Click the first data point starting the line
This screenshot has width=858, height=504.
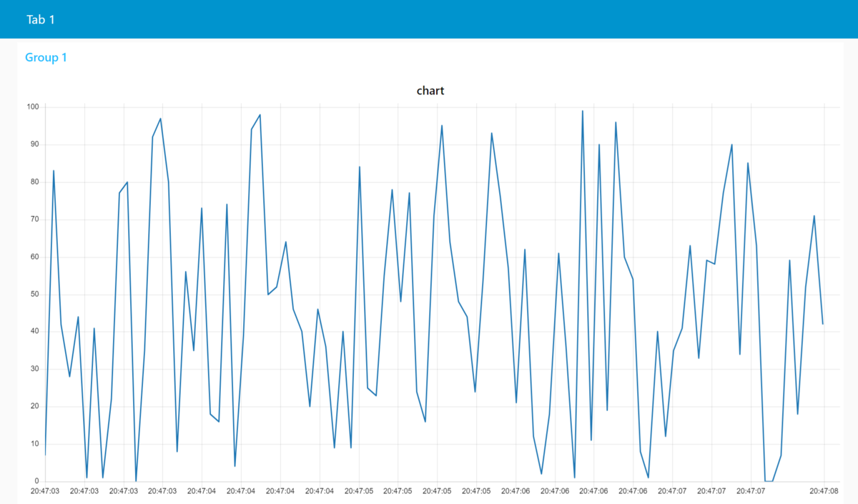(x=46, y=455)
